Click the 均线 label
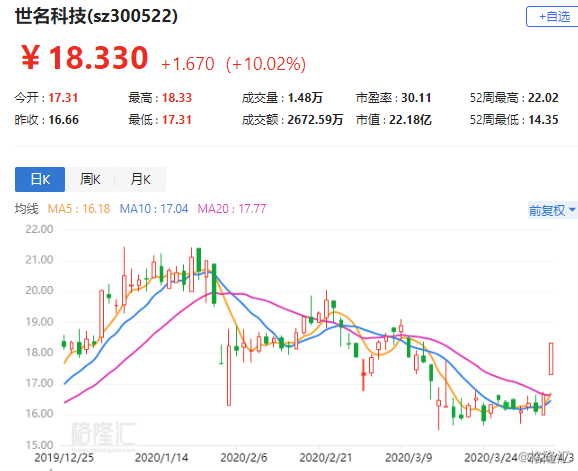578x471 pixels. pyautogui.click(x=27, y=209)
